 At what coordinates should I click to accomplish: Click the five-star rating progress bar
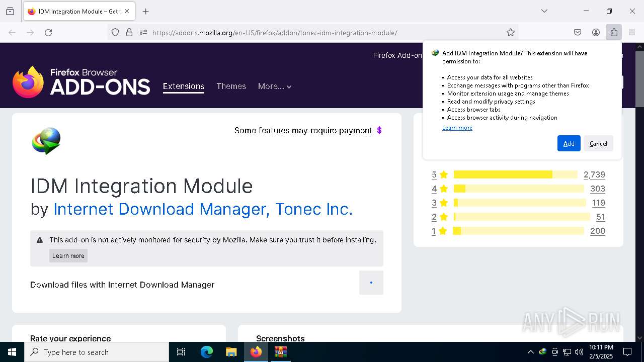515,174
